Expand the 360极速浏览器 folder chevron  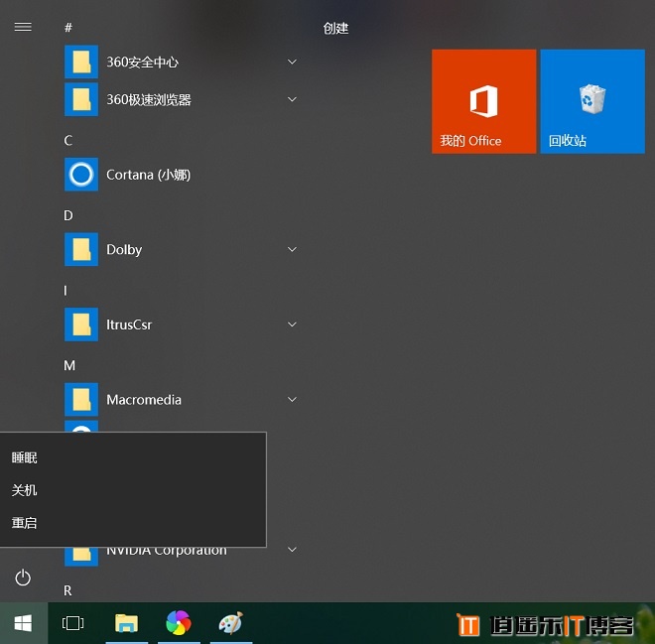[292, 99]
